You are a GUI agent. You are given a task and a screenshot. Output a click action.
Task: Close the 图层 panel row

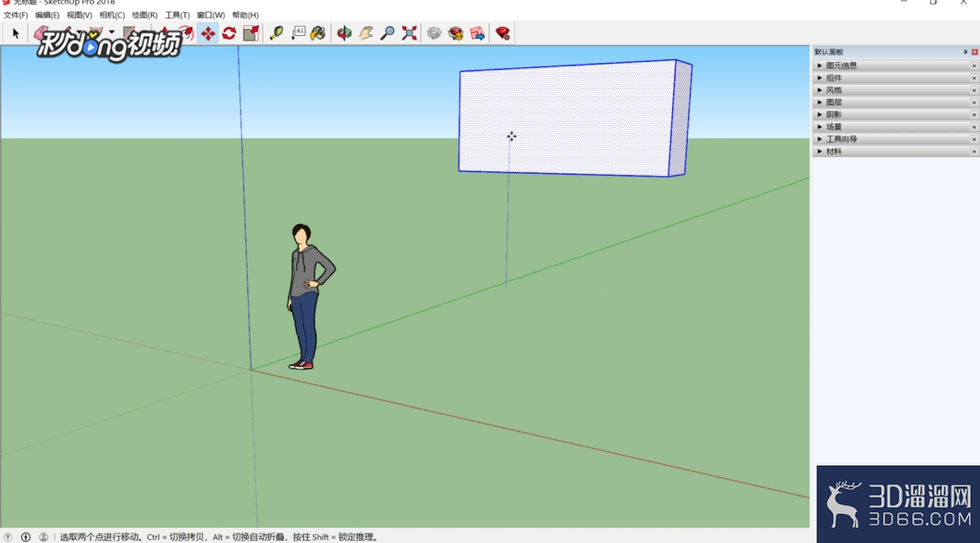(974, 102)
